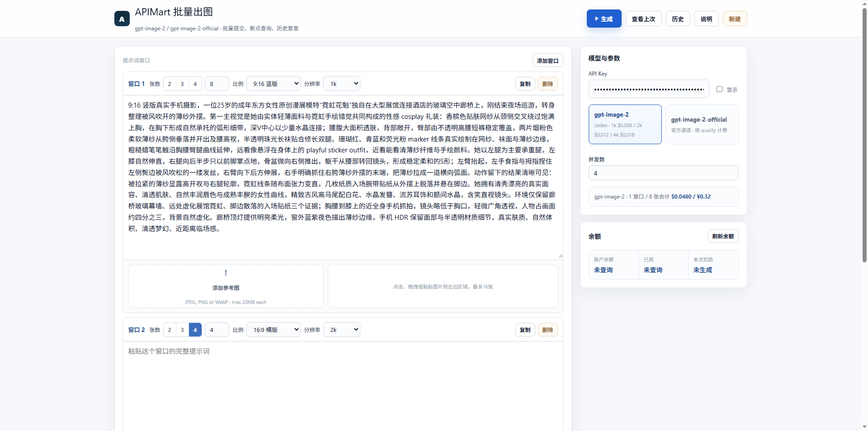The width and height of the screenshot is (868, 431).
Task: Click the page vertical scrollbar
Action: [x=864, y=136]
